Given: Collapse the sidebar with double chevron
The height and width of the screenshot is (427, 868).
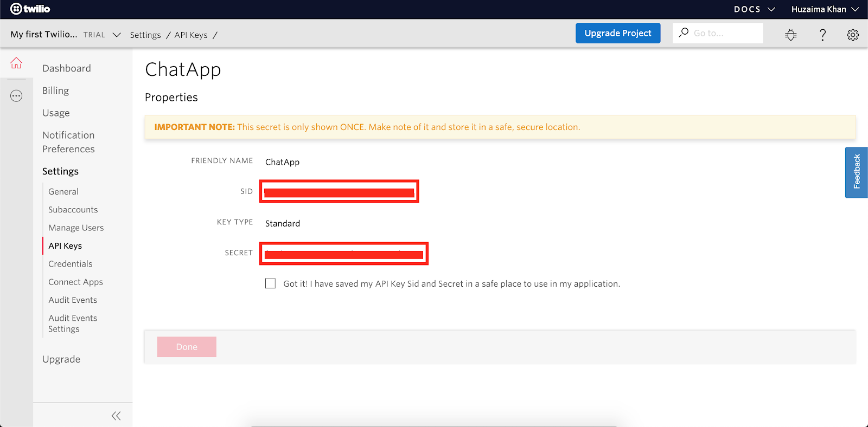Looking at the screenshot, I should (116, 416).
